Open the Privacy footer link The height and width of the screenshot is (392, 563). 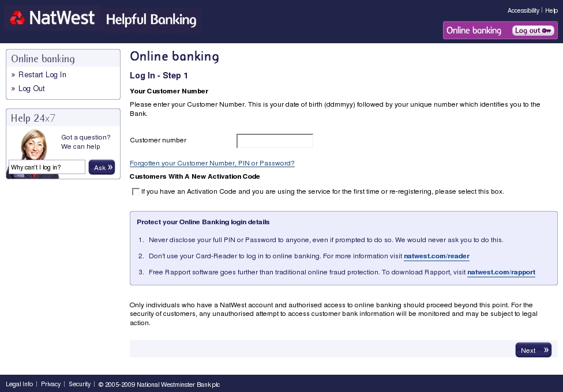pos(51,384)
